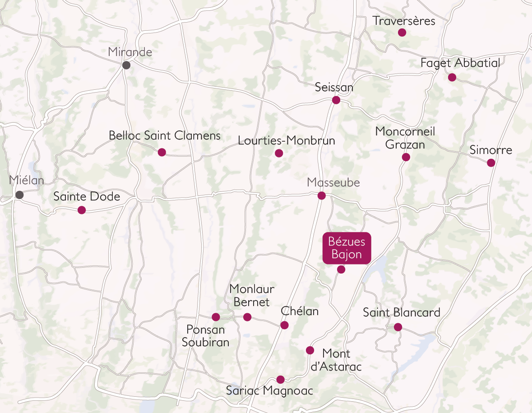Click the Traversères map marker dot
This screenshot has height=413, width=532.
click(x=402, y=32)
